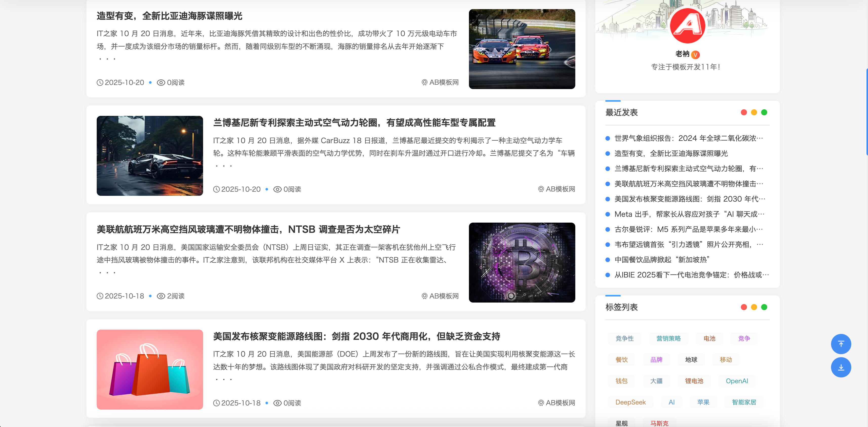Click the orange V verified badge
Image resolution: width=868 pixels, height=427 pixels.
tap(695, 55)
